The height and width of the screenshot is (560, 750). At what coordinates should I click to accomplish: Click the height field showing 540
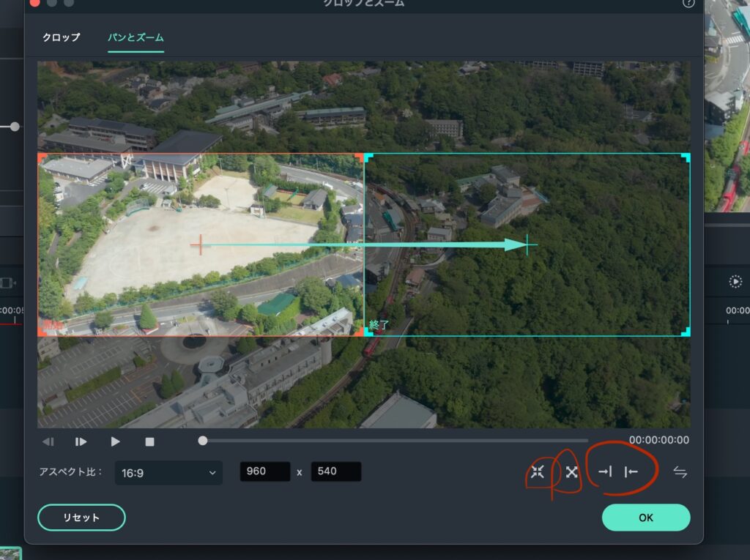click(335, 471)
